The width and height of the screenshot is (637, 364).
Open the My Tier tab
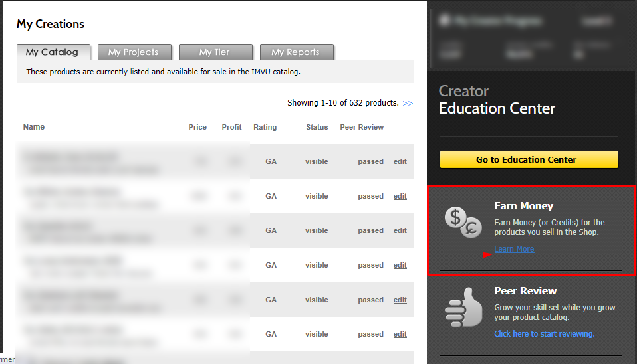pos(214,52)
